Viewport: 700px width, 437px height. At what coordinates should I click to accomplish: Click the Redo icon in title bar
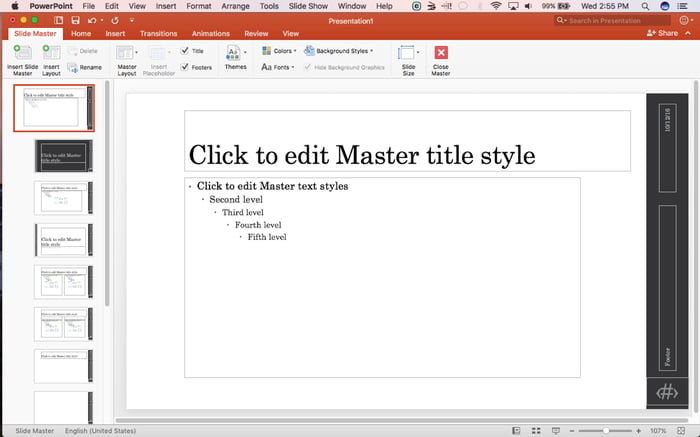coord(115,21)
